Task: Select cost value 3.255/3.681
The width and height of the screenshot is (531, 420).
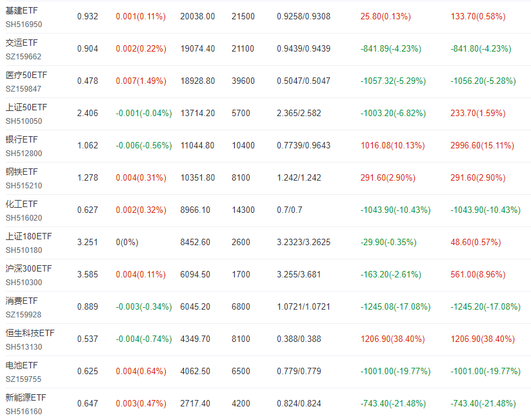Action: pos(299,274)
